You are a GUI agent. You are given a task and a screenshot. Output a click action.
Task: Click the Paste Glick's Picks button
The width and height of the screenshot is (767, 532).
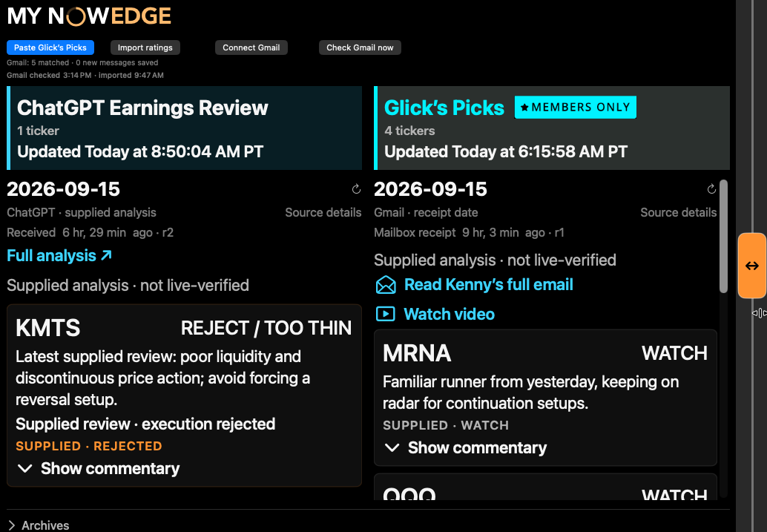50,47
